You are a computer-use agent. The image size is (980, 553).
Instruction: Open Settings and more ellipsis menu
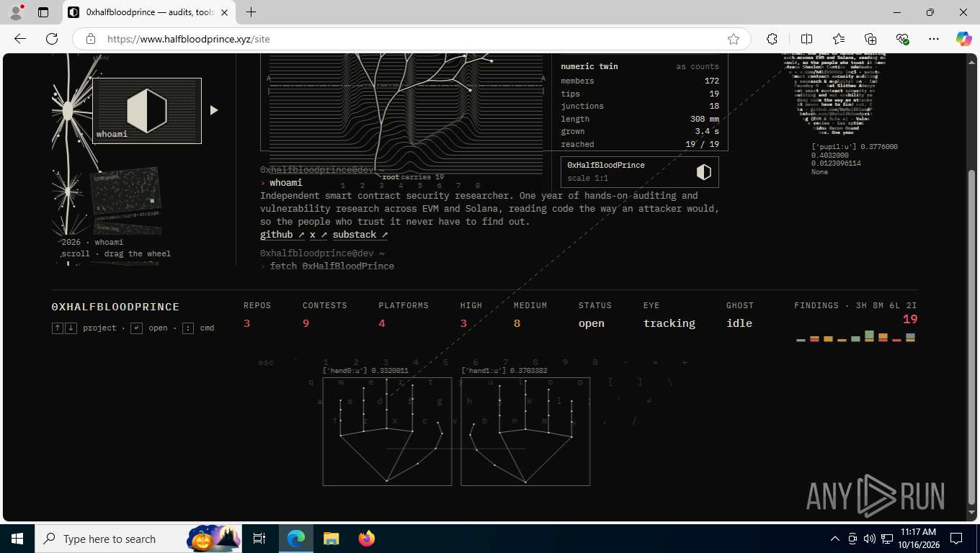tap(934, 39)
